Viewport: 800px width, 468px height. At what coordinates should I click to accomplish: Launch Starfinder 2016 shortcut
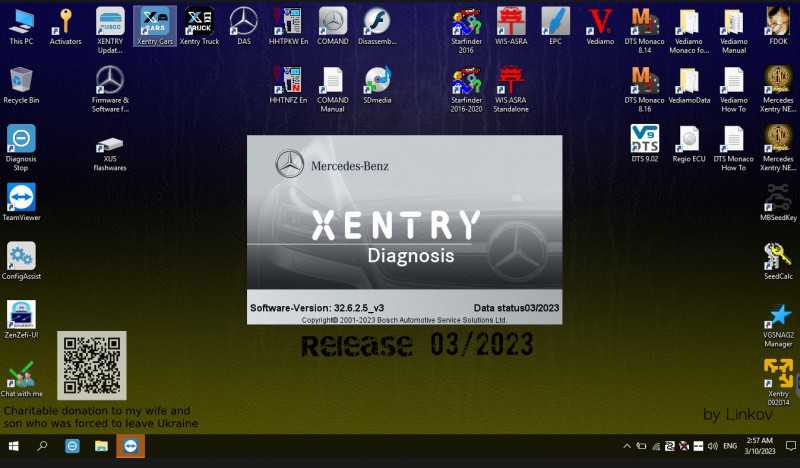point(465,23)
